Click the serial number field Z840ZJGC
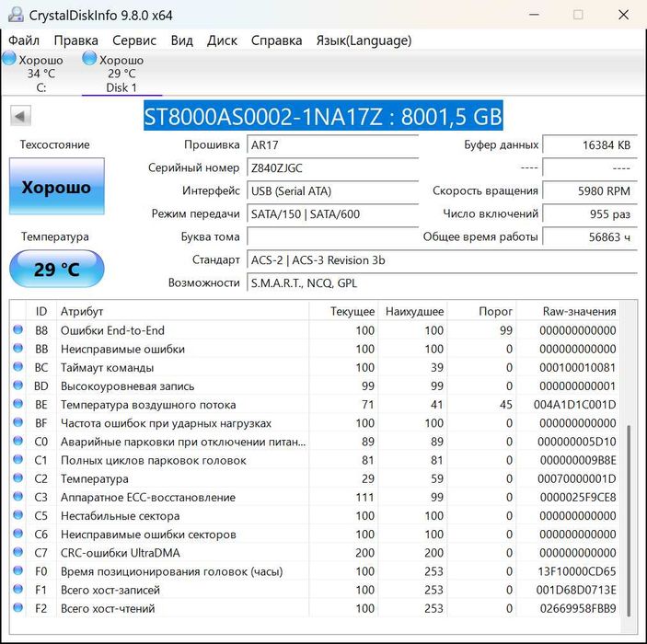The width and height of the screenshot is (647, 644). point(332,168)
